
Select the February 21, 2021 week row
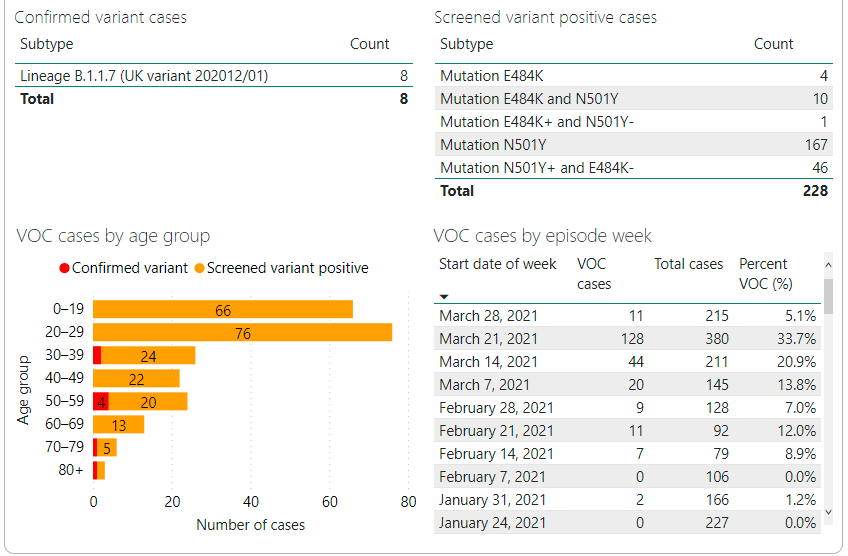(627, 431)
